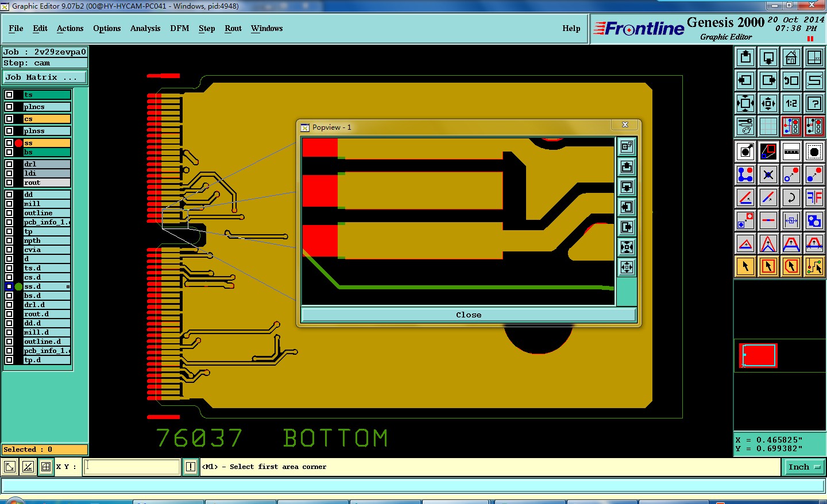Viewport: 827px width, 504px height.
Task: Select the single arrow pointer tool
Action: click(745, 266)
